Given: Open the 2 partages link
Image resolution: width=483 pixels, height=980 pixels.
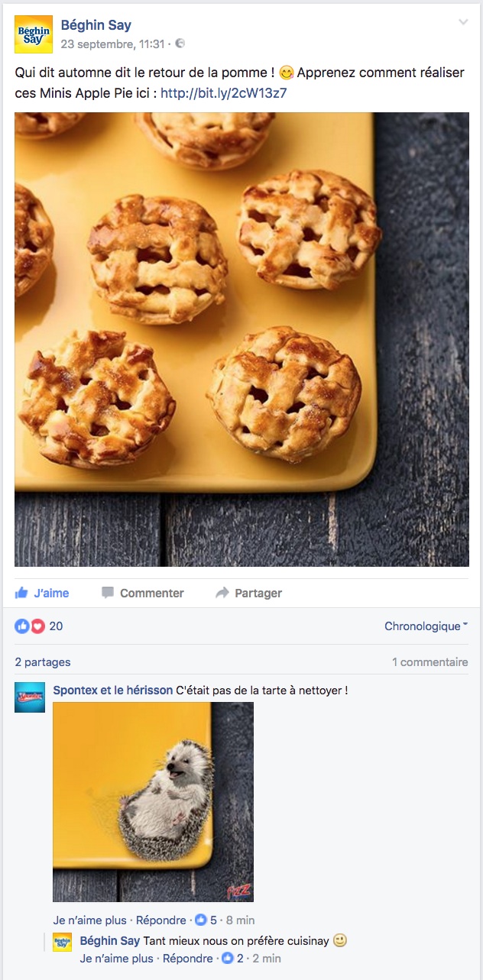Looking at the screenshot, I should (x=43, y=662).
